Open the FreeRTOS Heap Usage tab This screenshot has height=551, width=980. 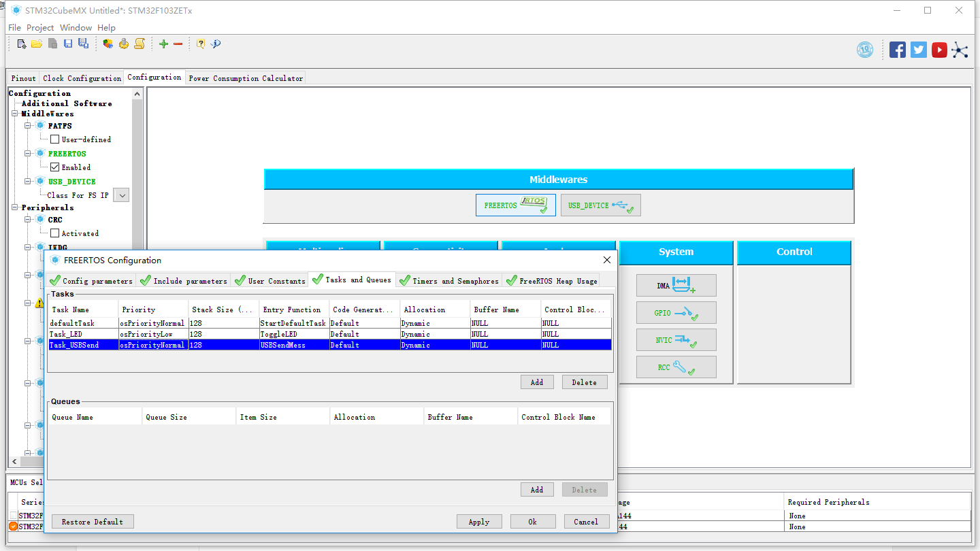tap(551, 280)
